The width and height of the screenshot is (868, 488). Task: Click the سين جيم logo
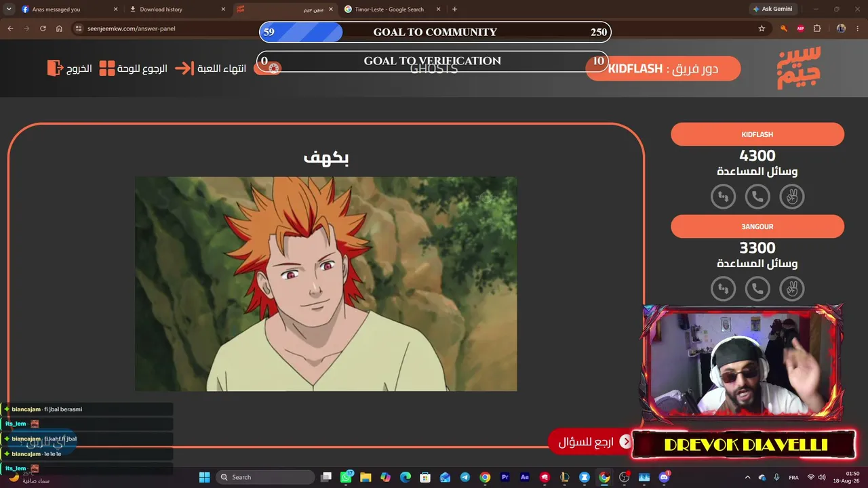coord(799,68)
